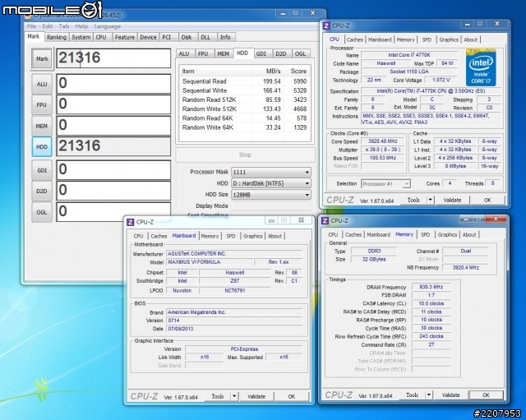Open Tools dropdown arrow in Memory CPU-Z window
The width and height of the screenshot is (526, 420).
429,395
